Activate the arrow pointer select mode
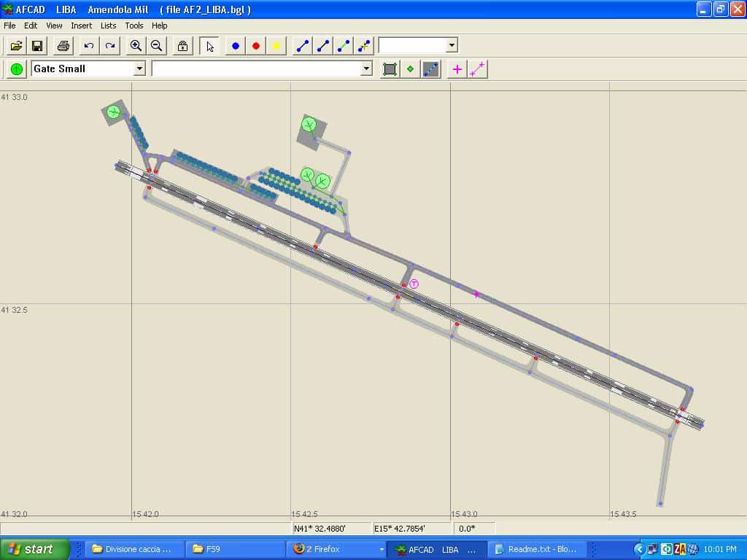The image size is (747, 560). tap(210, 46)
